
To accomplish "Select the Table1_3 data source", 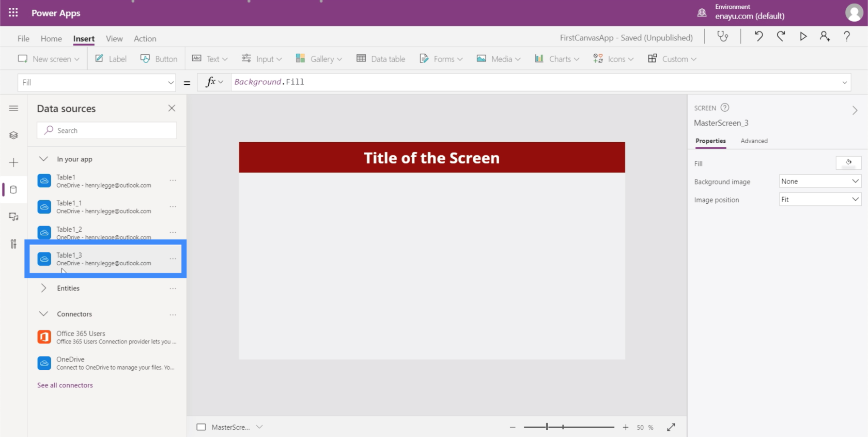I will [106, 259].
